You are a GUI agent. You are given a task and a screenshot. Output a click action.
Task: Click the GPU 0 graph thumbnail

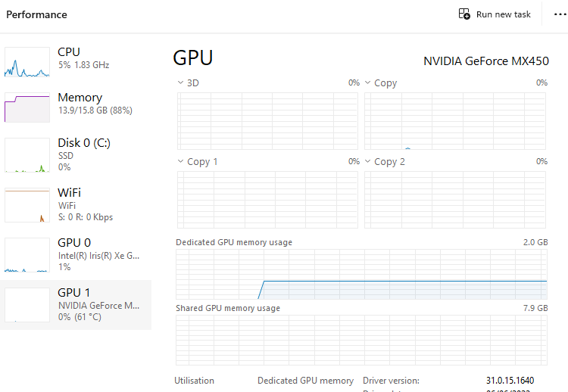27,255
